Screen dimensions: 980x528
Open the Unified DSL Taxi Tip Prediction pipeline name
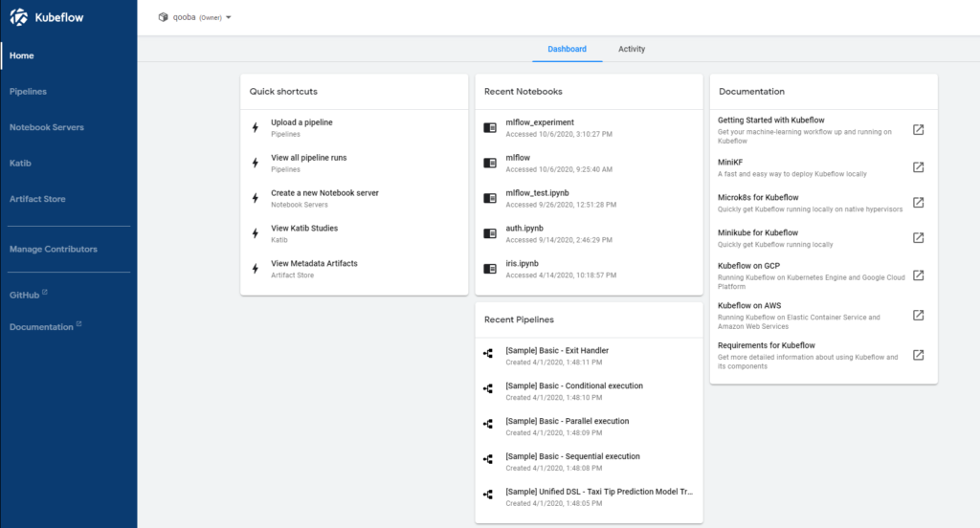click(599, 492)
